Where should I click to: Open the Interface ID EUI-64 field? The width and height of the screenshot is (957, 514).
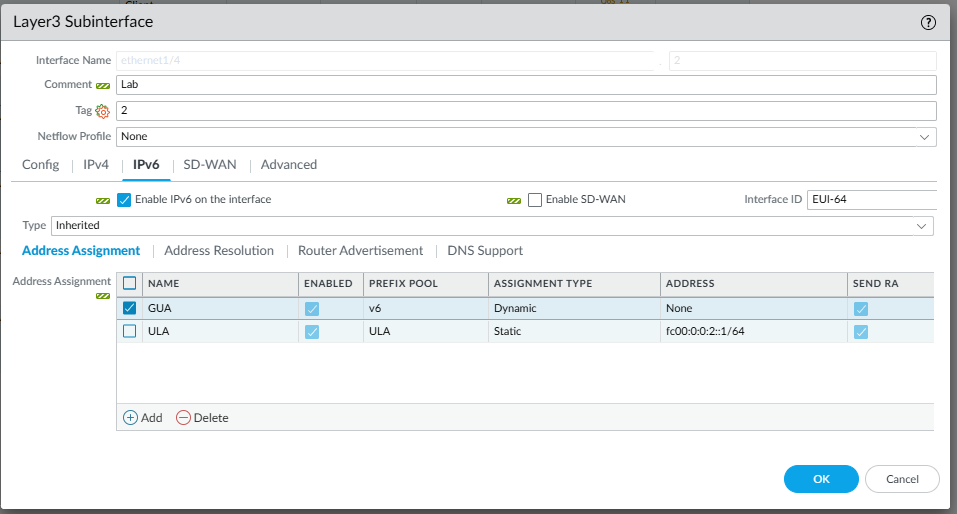[x=870, y=200]
